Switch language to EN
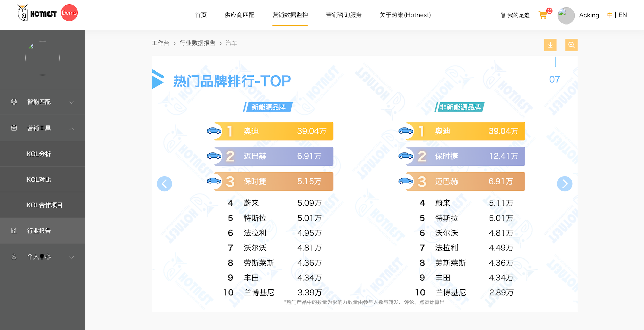This screenshot has height=330, width=644. pyautogui.click(x=623, y=15)
